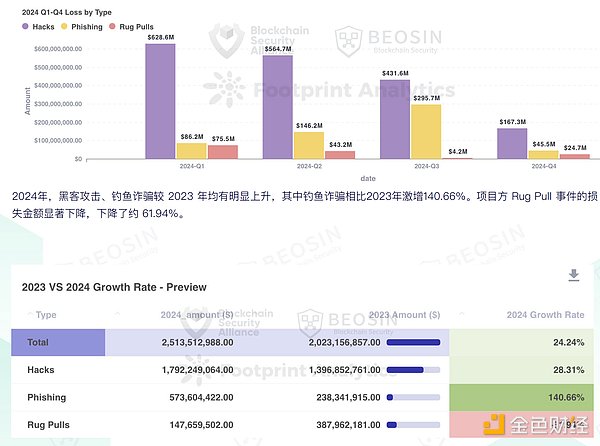Sort by the 2024_amount ($) column header
The height and width of the screenshot is (446, 600).
[x=207, y=315]
